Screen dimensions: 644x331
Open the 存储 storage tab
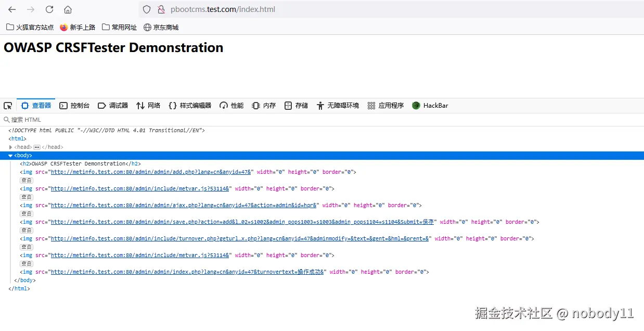296,106
